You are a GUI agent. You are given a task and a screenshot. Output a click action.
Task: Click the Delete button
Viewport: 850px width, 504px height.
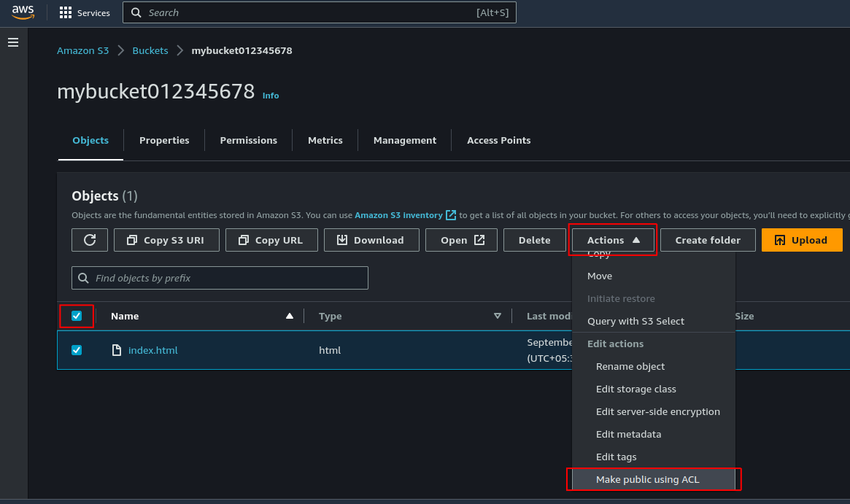tap(535, 240)
